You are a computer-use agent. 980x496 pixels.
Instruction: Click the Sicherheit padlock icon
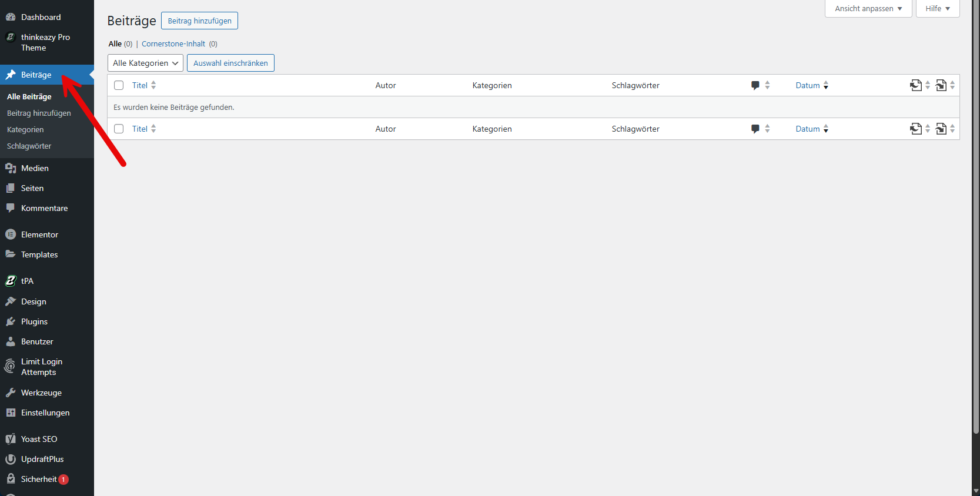tap(11, 479)
